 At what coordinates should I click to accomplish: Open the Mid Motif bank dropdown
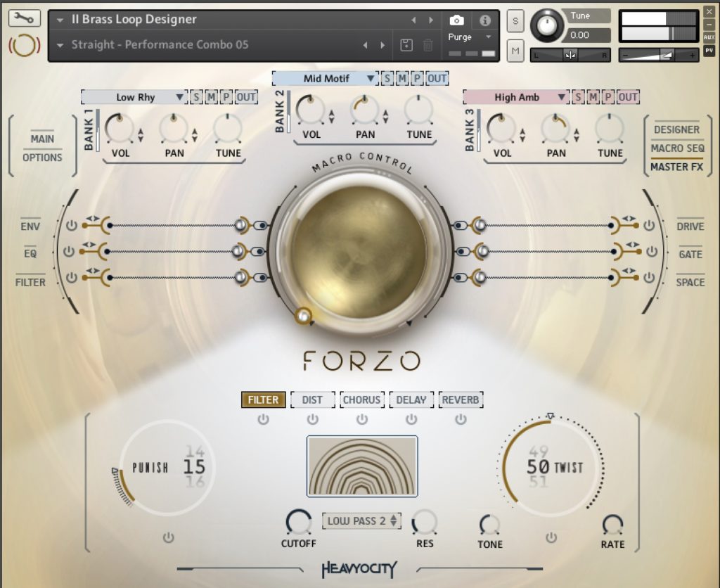point(325,79)
